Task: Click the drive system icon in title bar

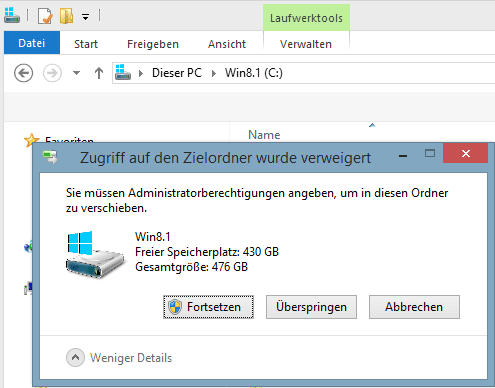Action: (12, 15)
